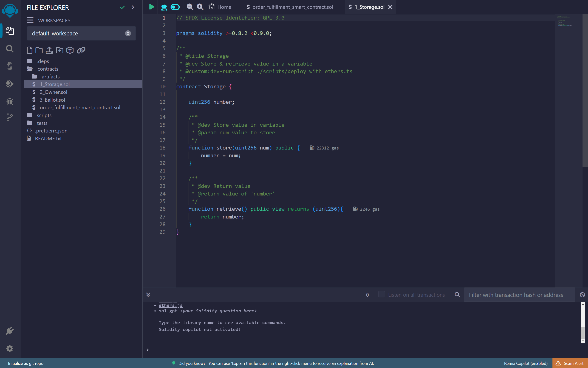Select the File Explorer sidebar icon

click(10, 31)
